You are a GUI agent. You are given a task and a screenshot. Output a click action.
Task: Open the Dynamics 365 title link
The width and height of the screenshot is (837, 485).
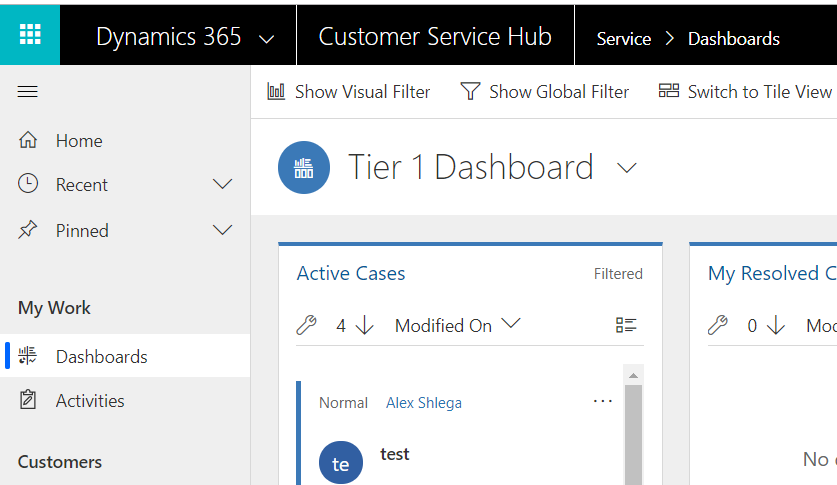click(x=169, y=37)
